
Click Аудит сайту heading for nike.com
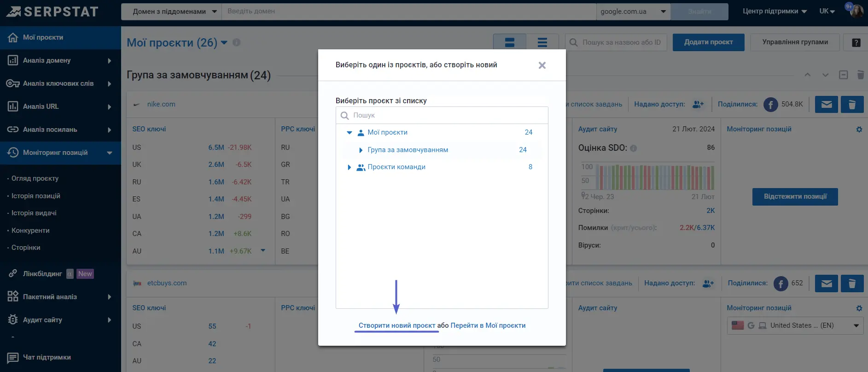pyautogui.click(x=598, y=129)
